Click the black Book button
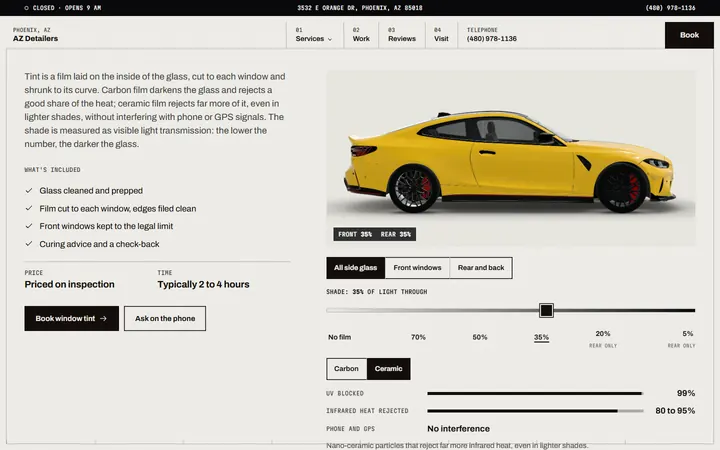Screen dimensions: 720x450 click(689, 35)
